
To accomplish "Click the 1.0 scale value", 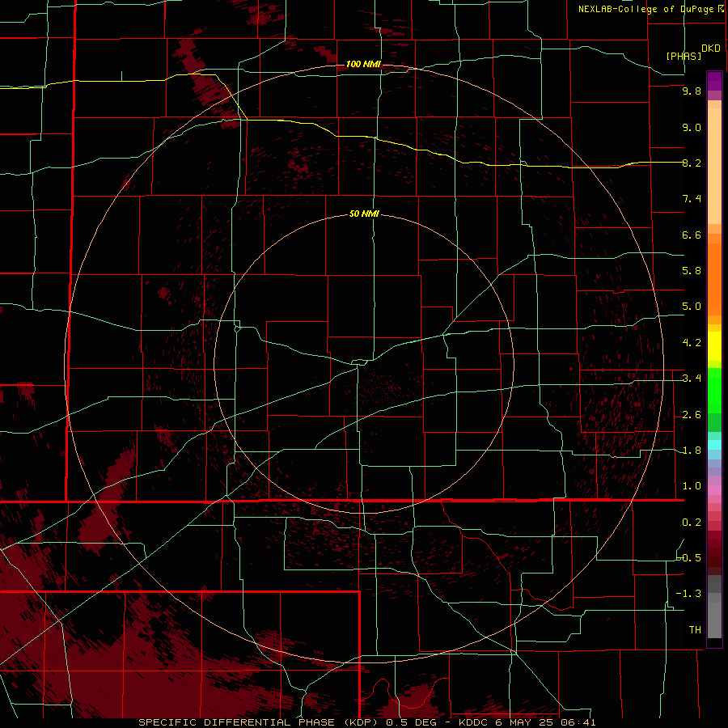I will tap(692, 486).
